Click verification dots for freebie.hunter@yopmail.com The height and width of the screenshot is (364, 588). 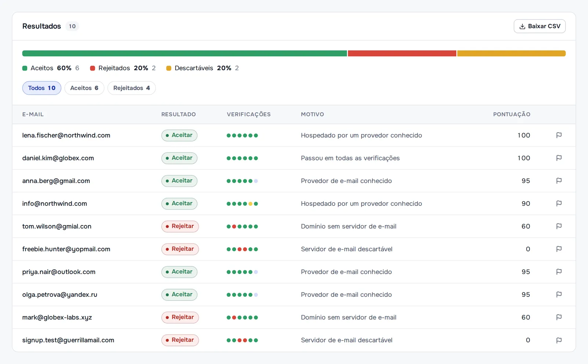[242, 249]
